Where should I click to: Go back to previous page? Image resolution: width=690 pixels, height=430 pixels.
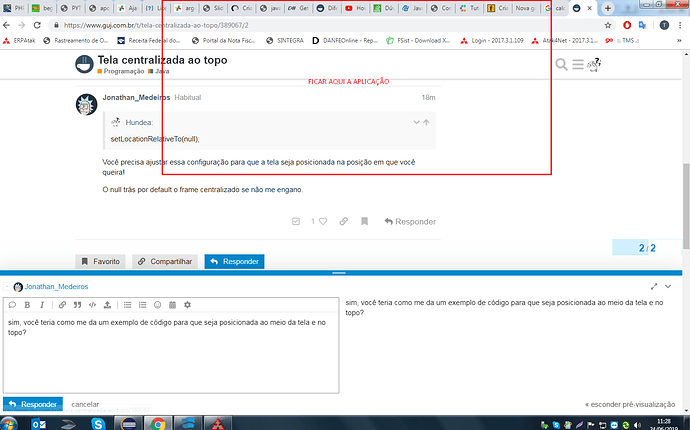coord(7,25)
